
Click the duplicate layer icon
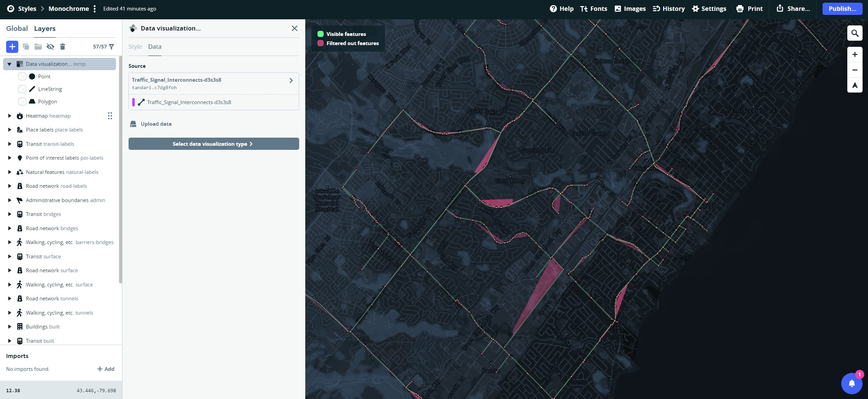click(x=26, y=46)
